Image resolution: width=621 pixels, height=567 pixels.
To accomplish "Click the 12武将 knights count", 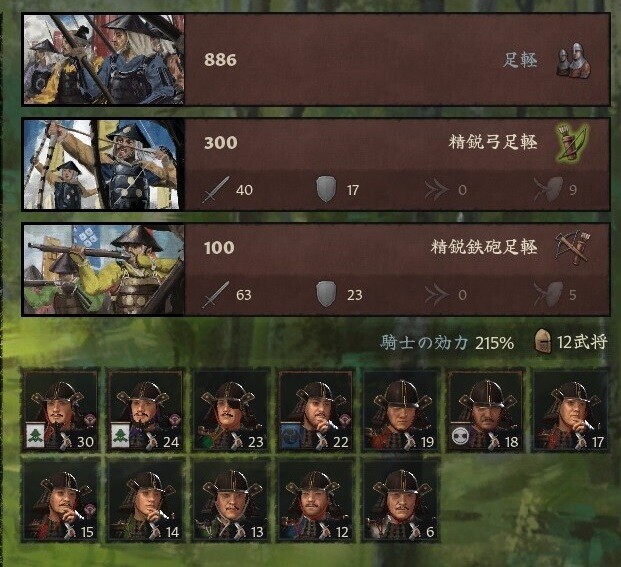I will 582,342.
